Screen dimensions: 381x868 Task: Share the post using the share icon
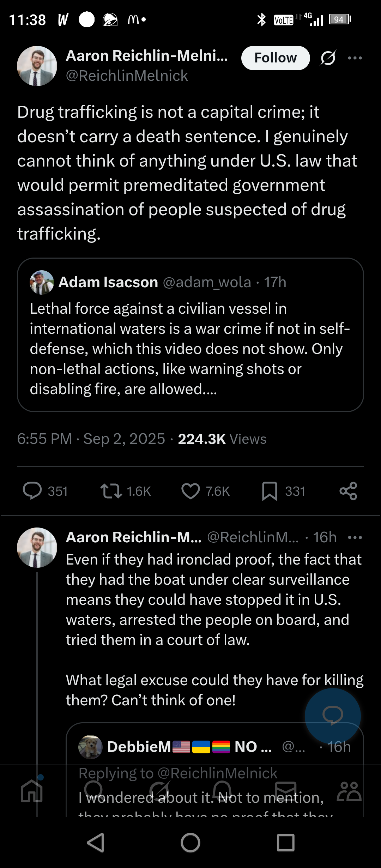point(348,491)
